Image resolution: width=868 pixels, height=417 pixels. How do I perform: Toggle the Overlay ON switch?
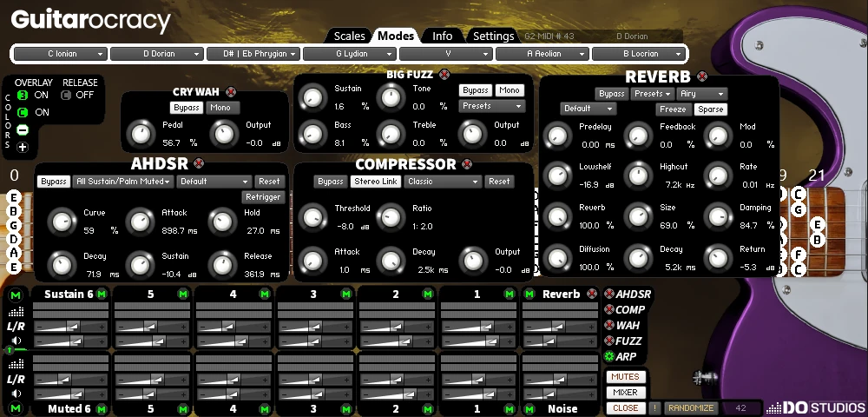point(23,96)
